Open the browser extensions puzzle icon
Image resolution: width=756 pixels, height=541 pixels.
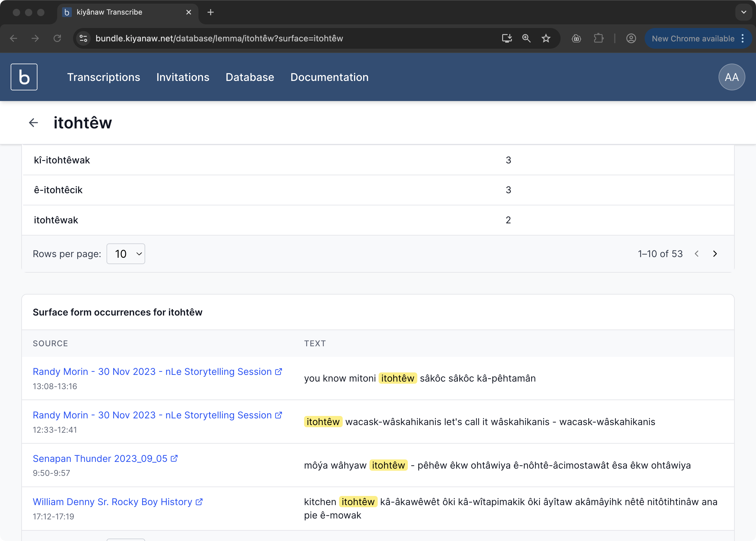598,39
